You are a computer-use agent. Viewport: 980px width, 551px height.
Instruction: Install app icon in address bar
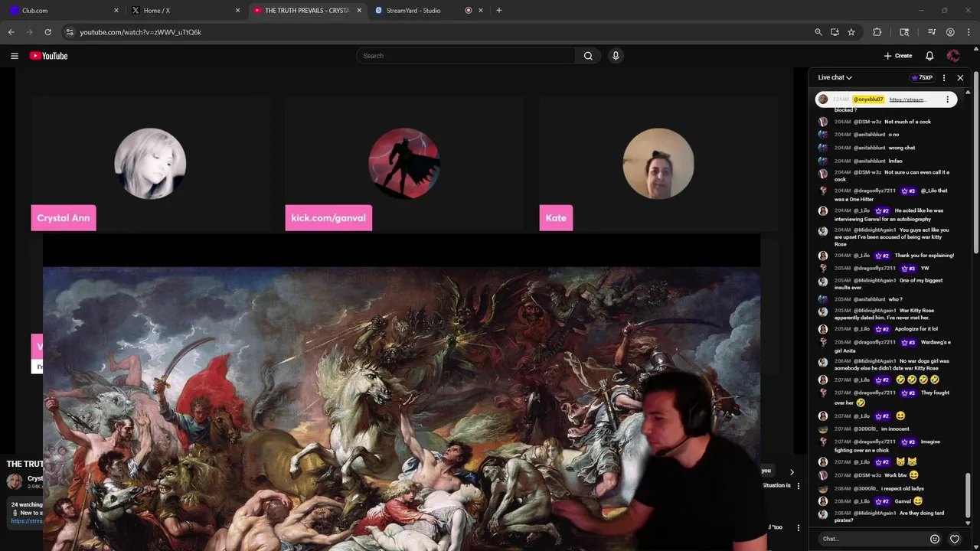tap(835, 32)
